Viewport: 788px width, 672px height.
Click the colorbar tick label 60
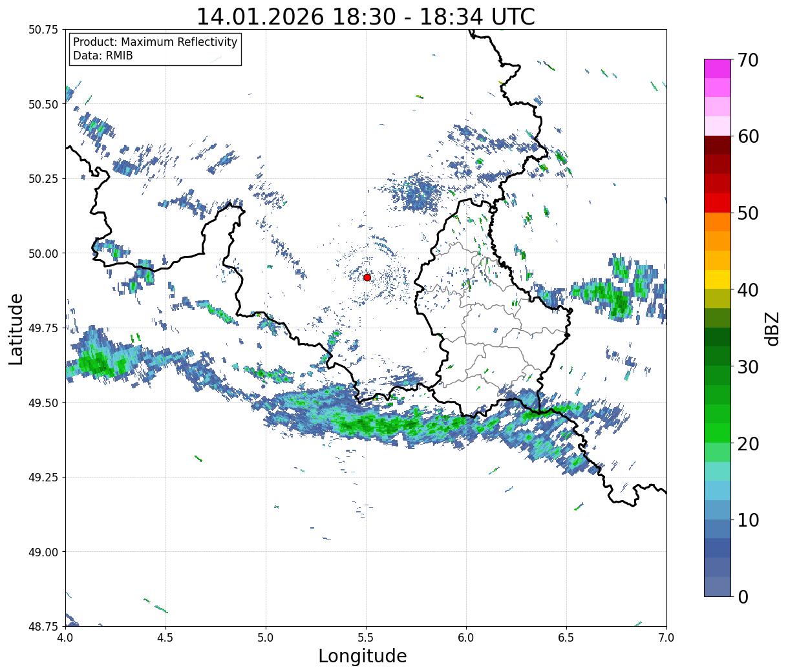tap(749, 136)
